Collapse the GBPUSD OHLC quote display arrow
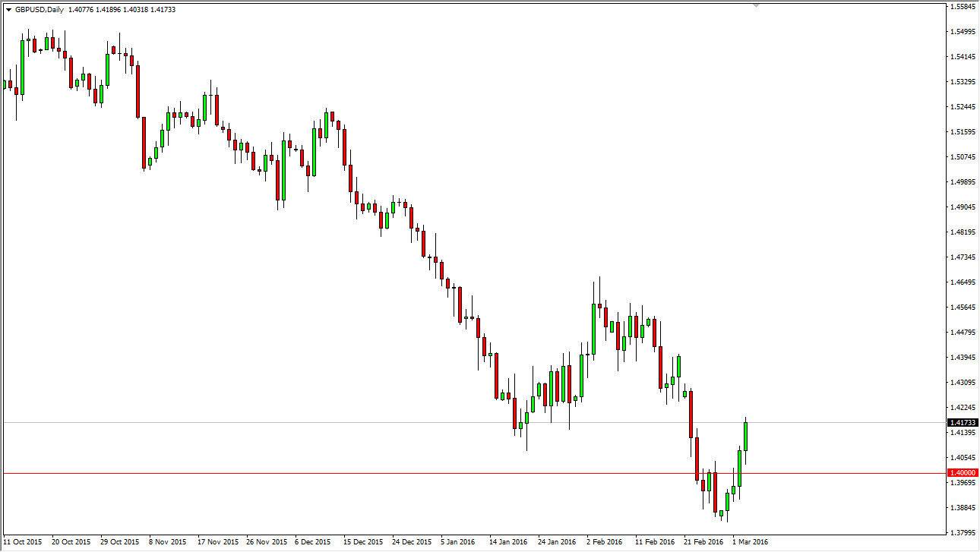This screenshot has width=980, height=552. [8, 10]
